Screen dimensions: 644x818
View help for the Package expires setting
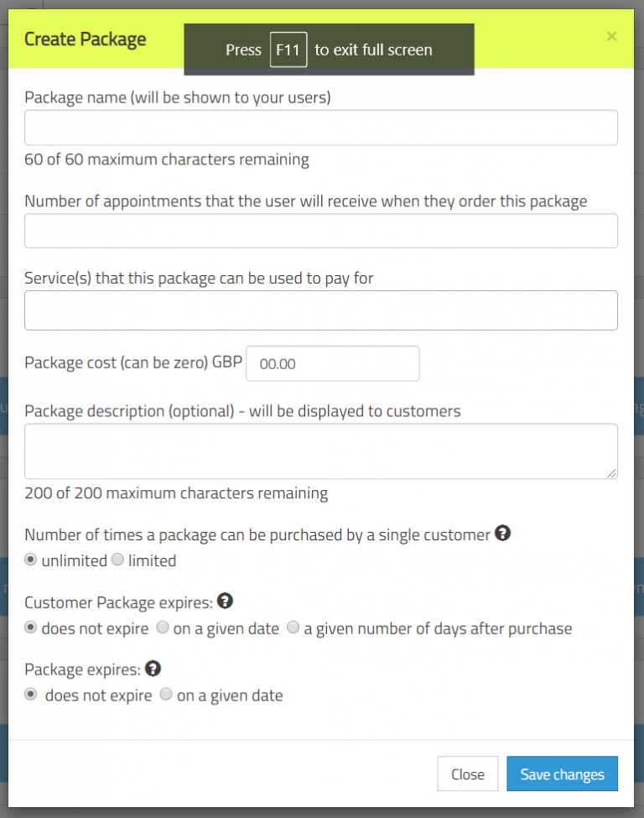[152, 668]
